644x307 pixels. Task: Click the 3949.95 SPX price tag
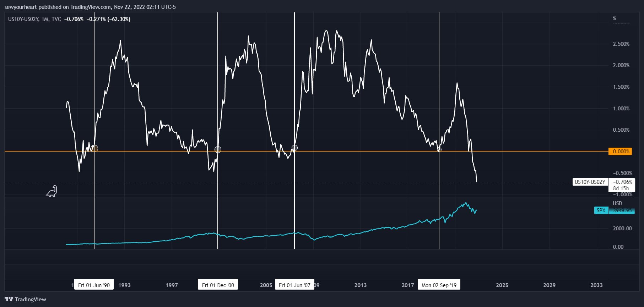coord(622,210)
